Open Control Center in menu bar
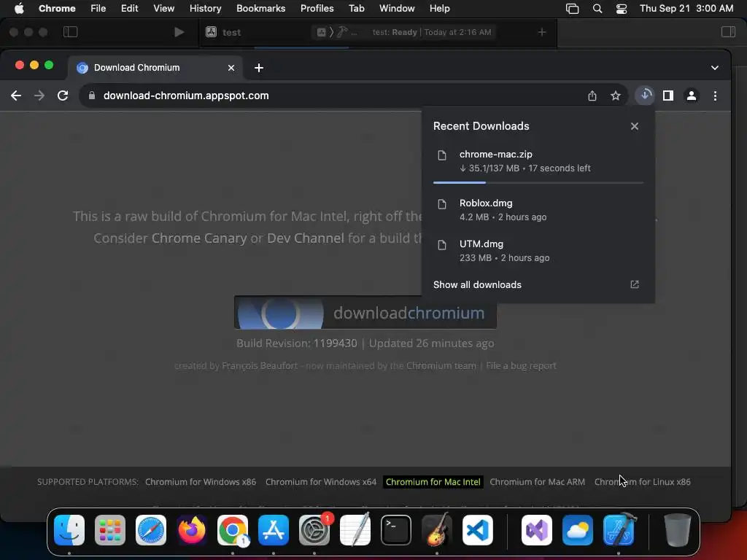 point(622,9)
